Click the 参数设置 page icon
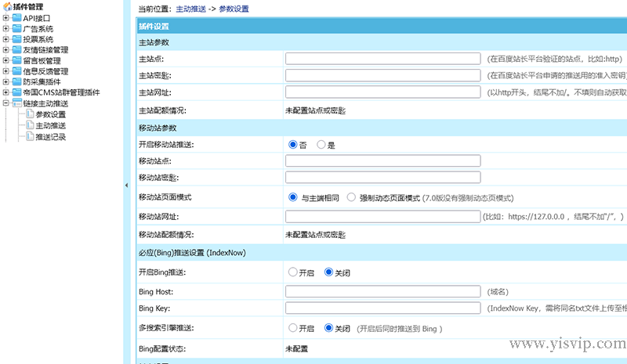 30,114
